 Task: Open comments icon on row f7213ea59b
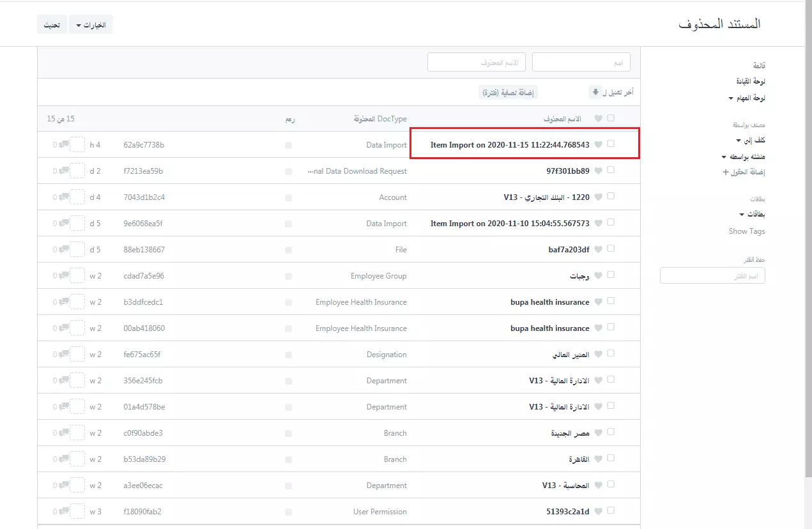coord(64,171)
